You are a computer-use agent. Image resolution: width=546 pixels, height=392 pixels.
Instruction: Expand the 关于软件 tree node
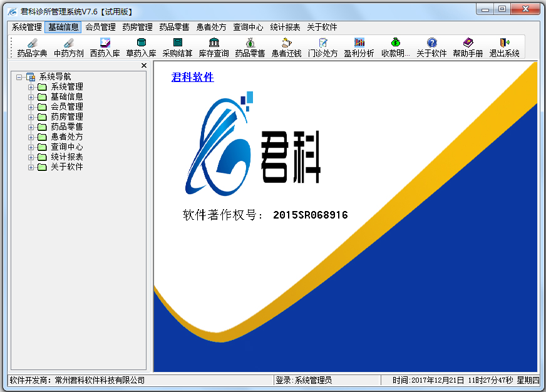click(x=31, y=167)
